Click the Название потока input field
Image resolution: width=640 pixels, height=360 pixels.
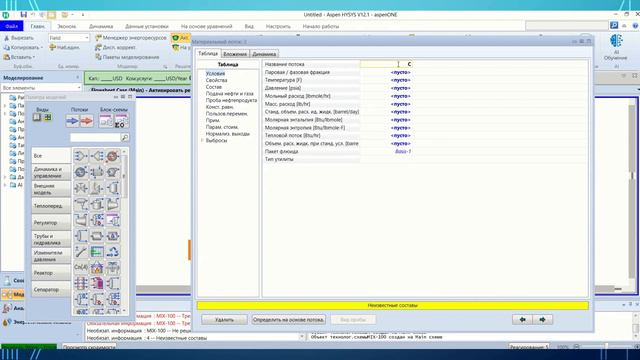pyautogui.click(x=386, y=64)
